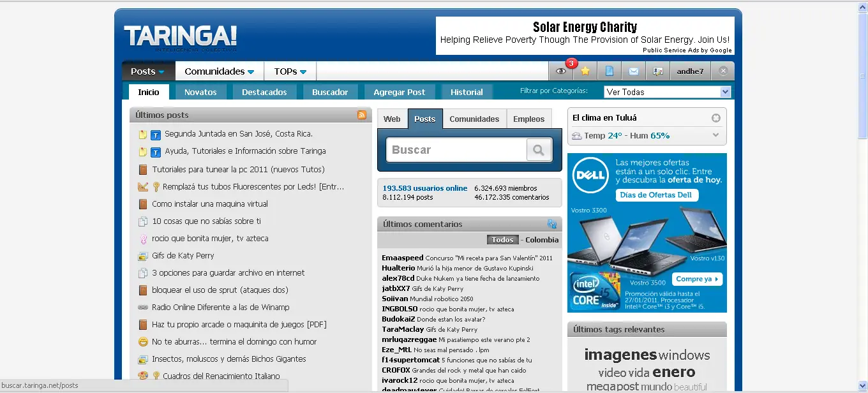Image resolution: width=868 pixels, height=393 pixels.
Task: Open the private messages envelope icon
Action: pos(633,71)
